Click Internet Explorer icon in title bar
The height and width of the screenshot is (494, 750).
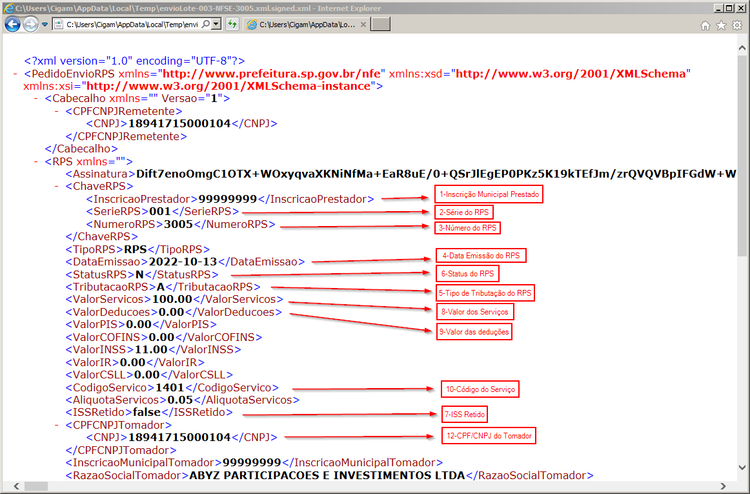click(x=9, y=8)
